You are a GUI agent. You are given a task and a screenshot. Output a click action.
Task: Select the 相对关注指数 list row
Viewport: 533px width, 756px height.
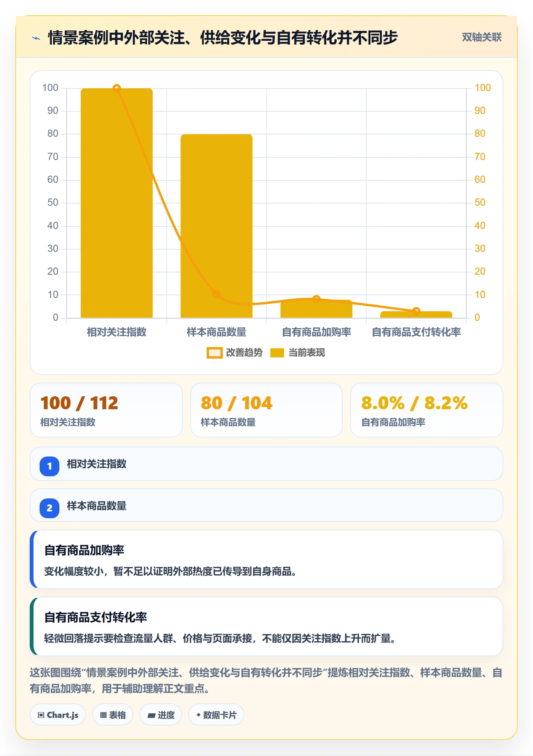(x=266, y=464)
